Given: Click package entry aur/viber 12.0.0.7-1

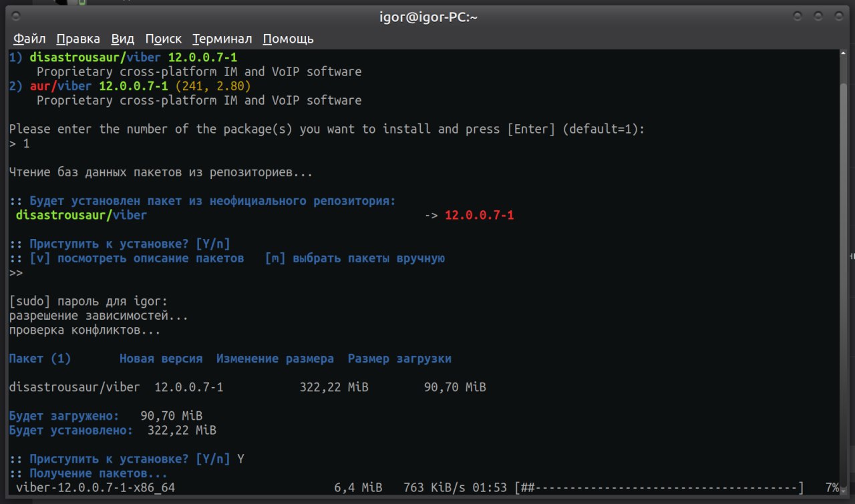Looking at the screenshot, I should point(130,86).
